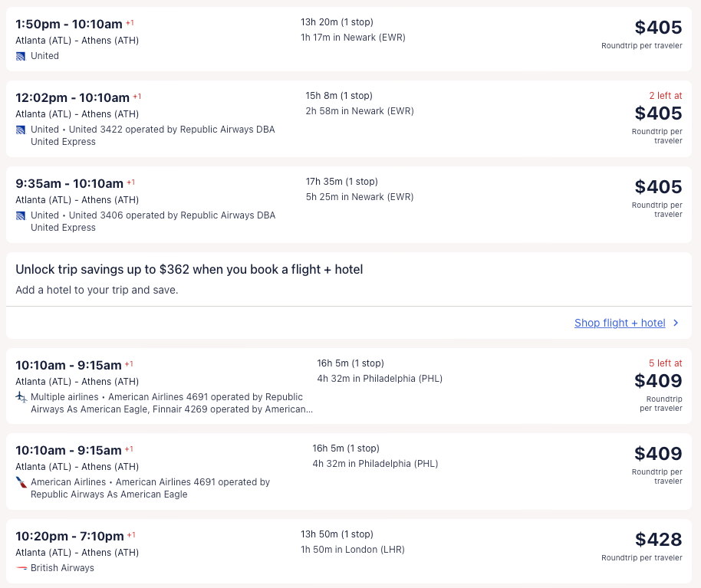701x588 pixels.
Task: Click the United logo on the 12:02pm flight
Action: (x=21, y=130)
